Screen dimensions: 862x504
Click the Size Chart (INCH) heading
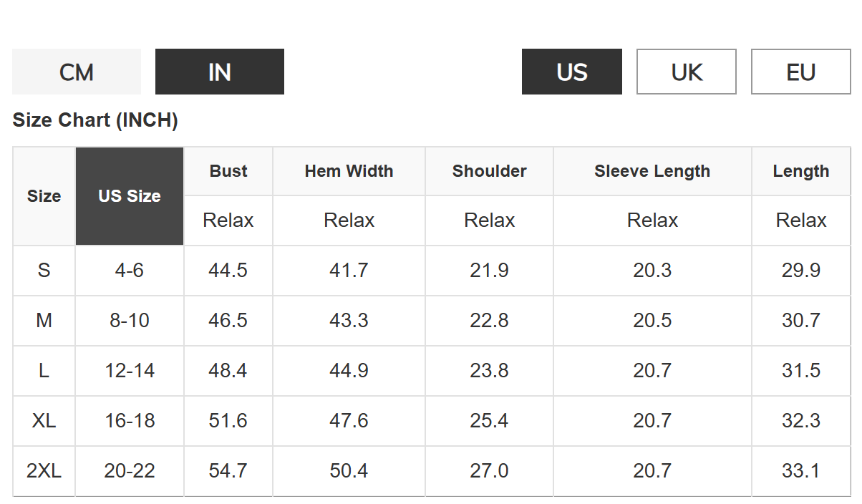95,120
